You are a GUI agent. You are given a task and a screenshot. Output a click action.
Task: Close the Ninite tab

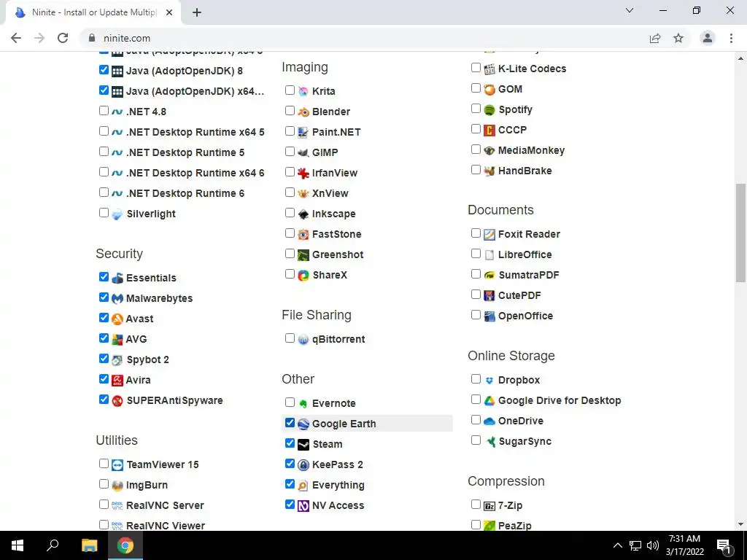click(169, 13)
